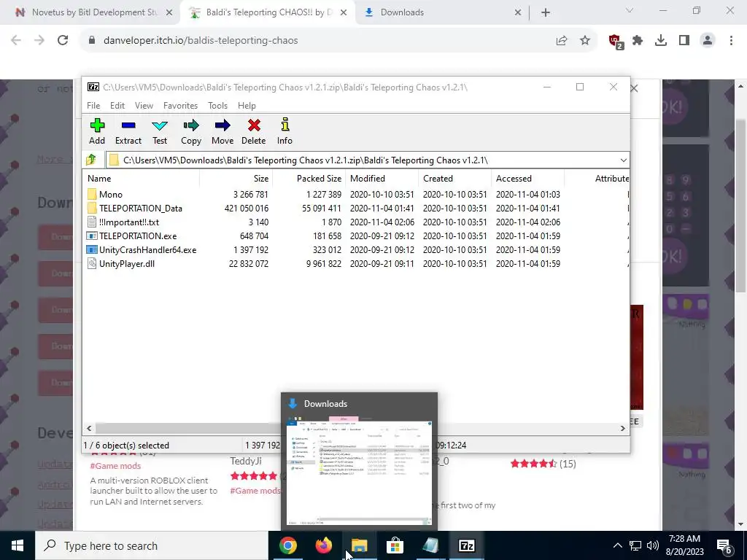Open the Extensions puzzle icon
The image size is (747, 560).
(x=638, y=41)
